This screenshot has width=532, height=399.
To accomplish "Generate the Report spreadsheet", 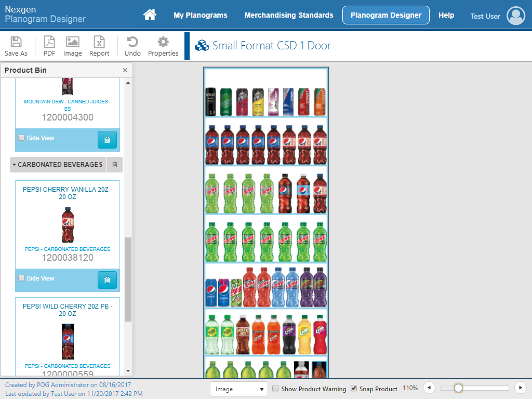I will tap(99, 42).
